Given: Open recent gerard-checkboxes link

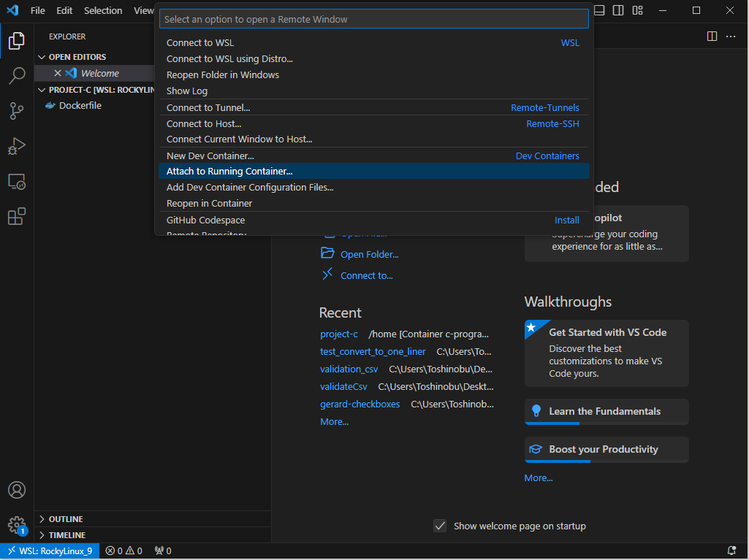Looking at the screenshot, I should pyautogui.click(x=360, y=404).
